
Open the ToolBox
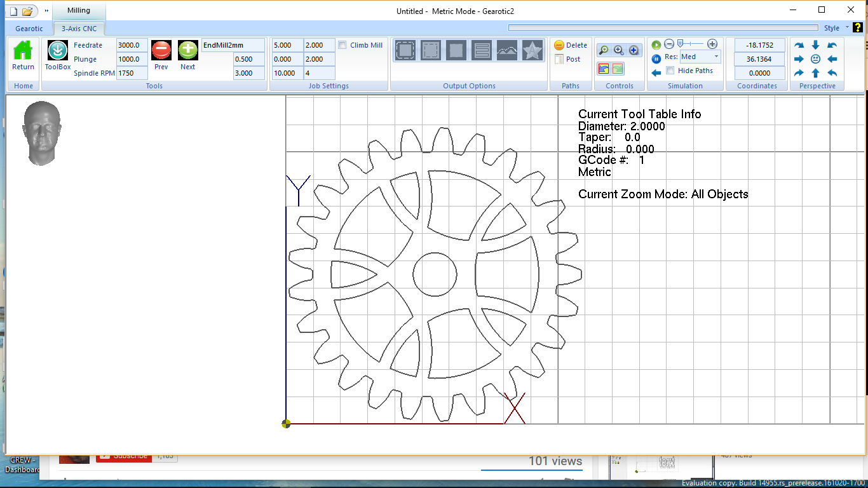click(x=57, y=51)
